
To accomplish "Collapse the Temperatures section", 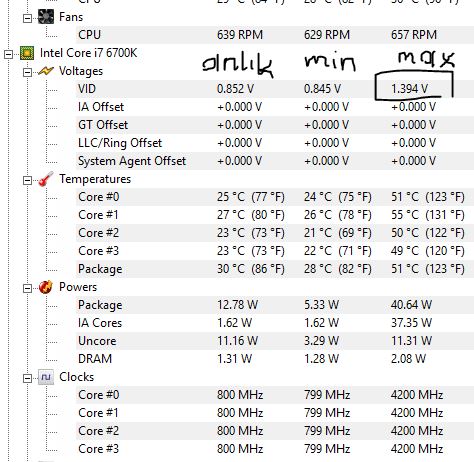I will coord(27,180).
